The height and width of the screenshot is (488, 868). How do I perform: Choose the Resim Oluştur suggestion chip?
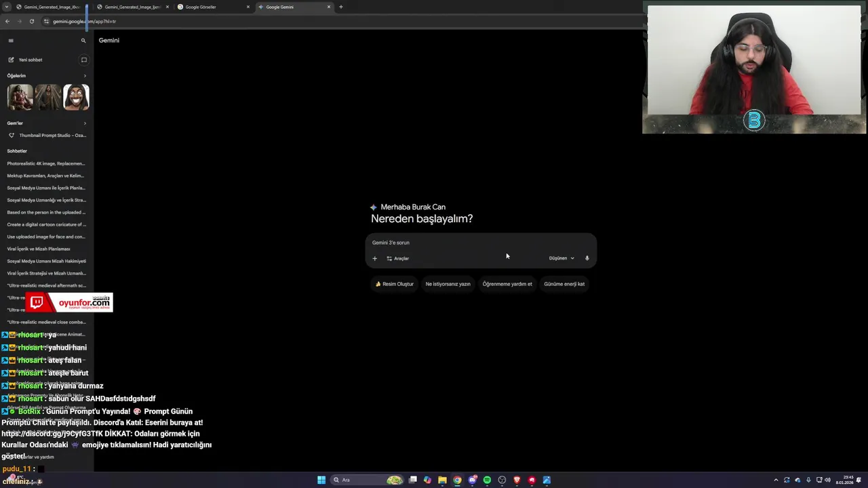point(395,284)
